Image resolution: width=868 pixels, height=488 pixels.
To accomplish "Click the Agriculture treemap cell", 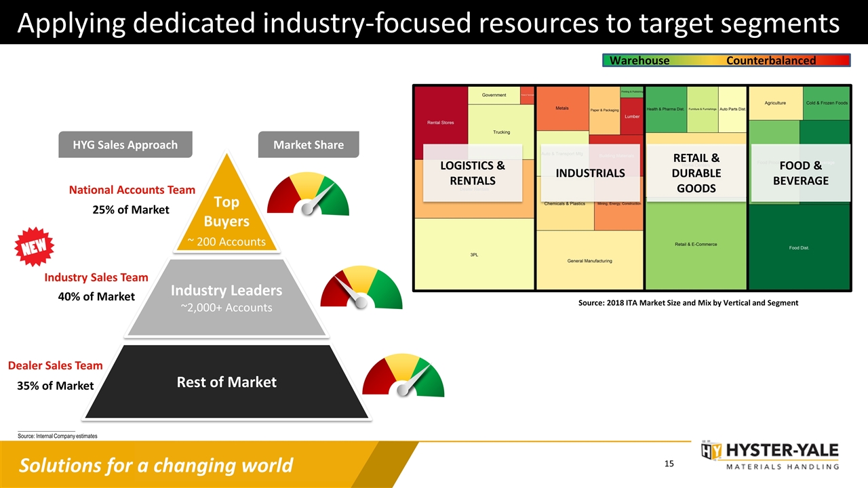I will pyautogui.click(x=775, y=103).
